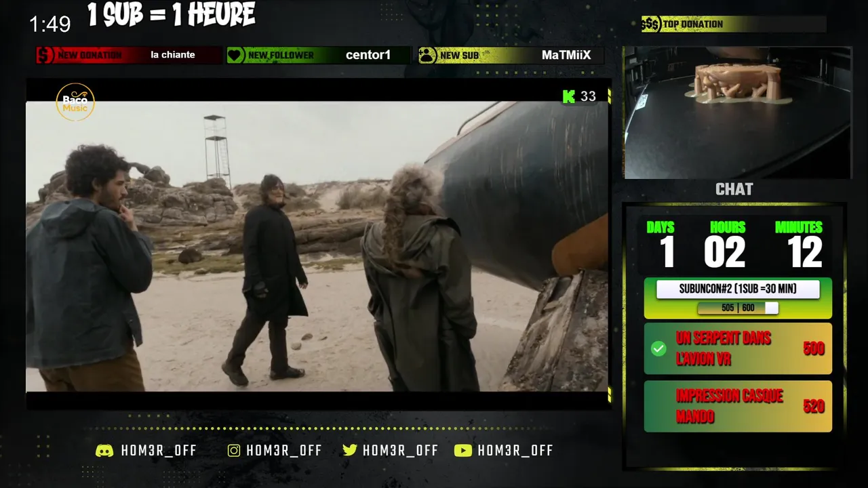The width and height of the screenshot is (868, 488).
Task: Click the Instagram HOM3R_OFF handle text
Action: point(284,451)
